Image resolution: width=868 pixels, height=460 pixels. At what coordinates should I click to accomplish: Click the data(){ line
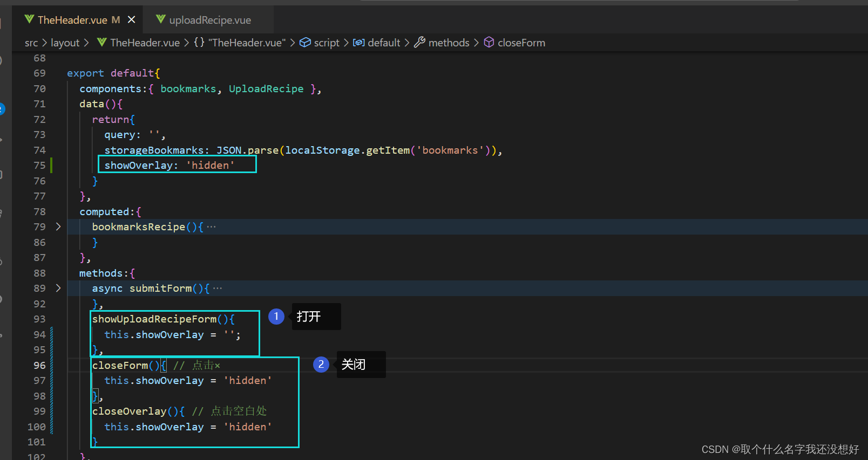pyautogui.click(x=101, y=104)
